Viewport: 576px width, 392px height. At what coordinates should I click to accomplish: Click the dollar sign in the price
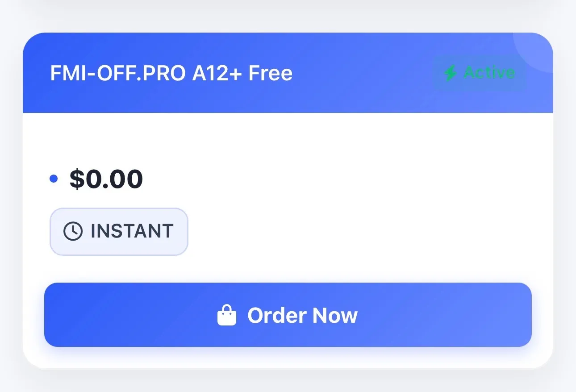click(77, 179)
